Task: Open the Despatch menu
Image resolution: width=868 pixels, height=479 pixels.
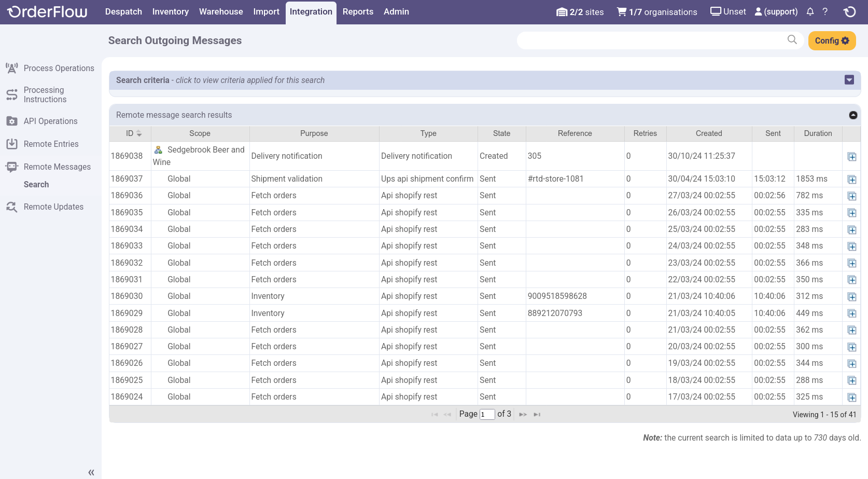Action: (123, 11)
